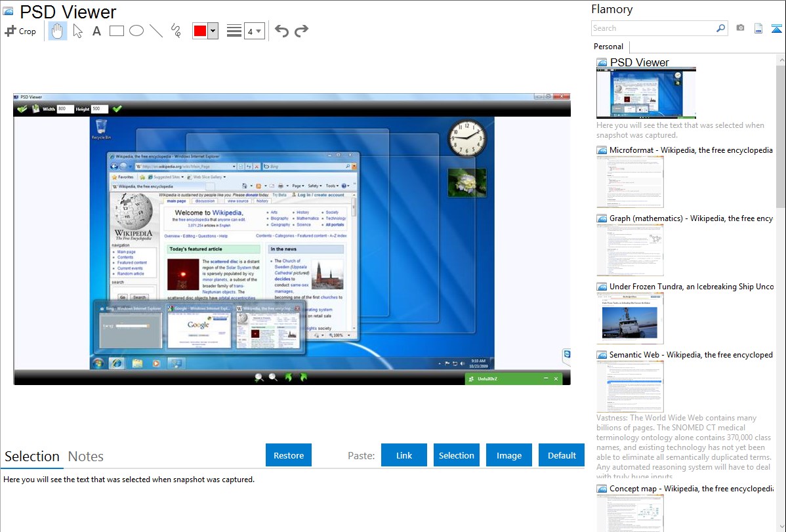The height and width of the screenshot is (532, 786).
Task: Click the PSD Viewer snapshot thumbnail in sidebar
Action: (x=646, y=93)
